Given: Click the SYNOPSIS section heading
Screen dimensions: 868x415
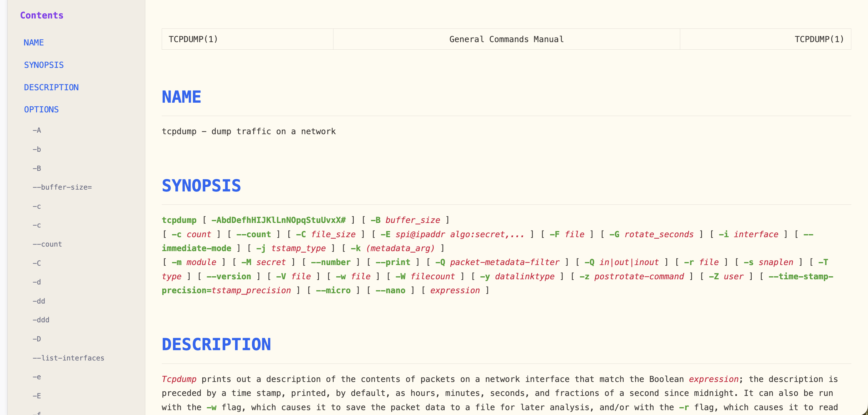Looking at the screenshot, I should click(x=201, y=186).
